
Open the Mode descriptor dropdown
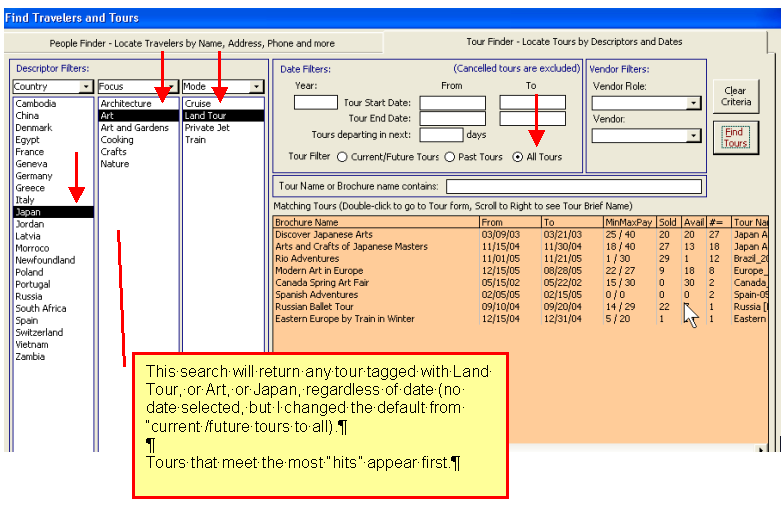click(x=257, y=87)
